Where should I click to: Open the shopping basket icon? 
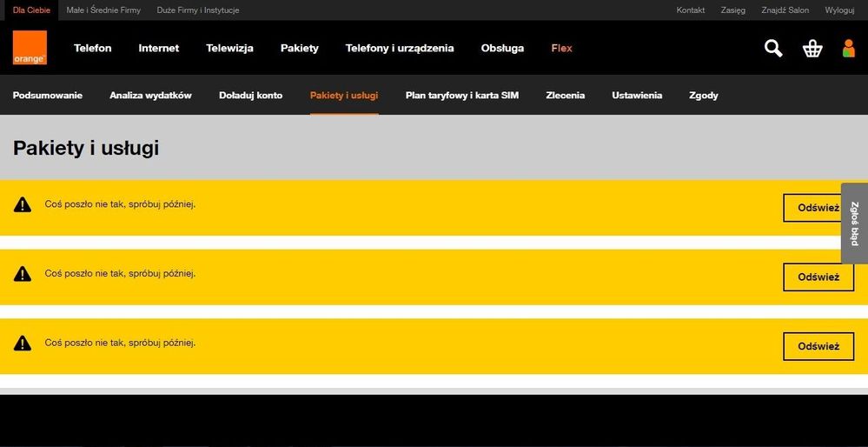(812, 49)
